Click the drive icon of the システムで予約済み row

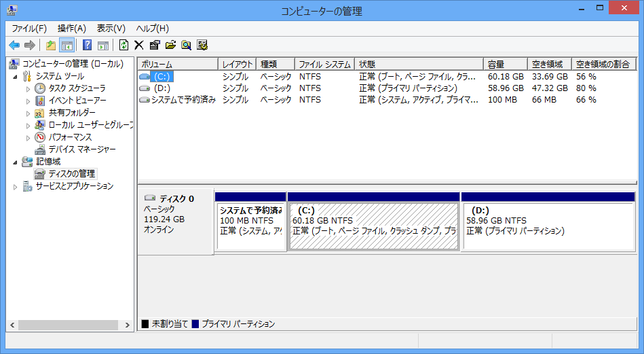click(145, 99)
